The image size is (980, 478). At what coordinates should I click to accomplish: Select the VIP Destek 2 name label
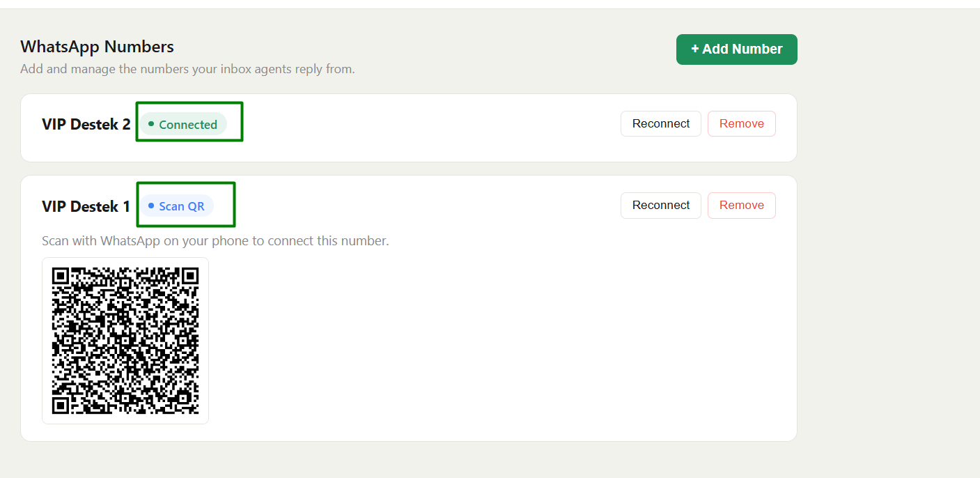pyautogui.click(x=86, y=124)
